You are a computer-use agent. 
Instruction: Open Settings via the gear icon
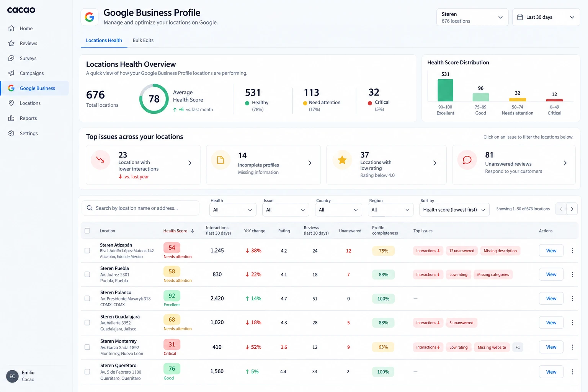[x=11, y=133]
